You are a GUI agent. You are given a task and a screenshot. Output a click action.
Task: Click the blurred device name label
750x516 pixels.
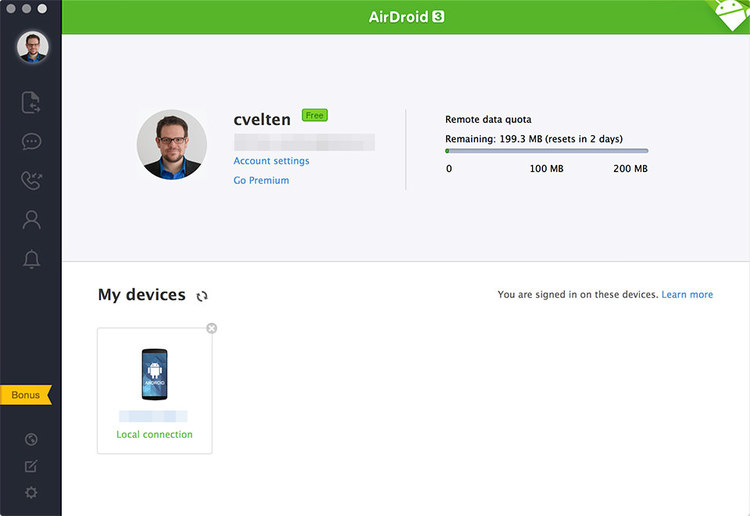153,416
